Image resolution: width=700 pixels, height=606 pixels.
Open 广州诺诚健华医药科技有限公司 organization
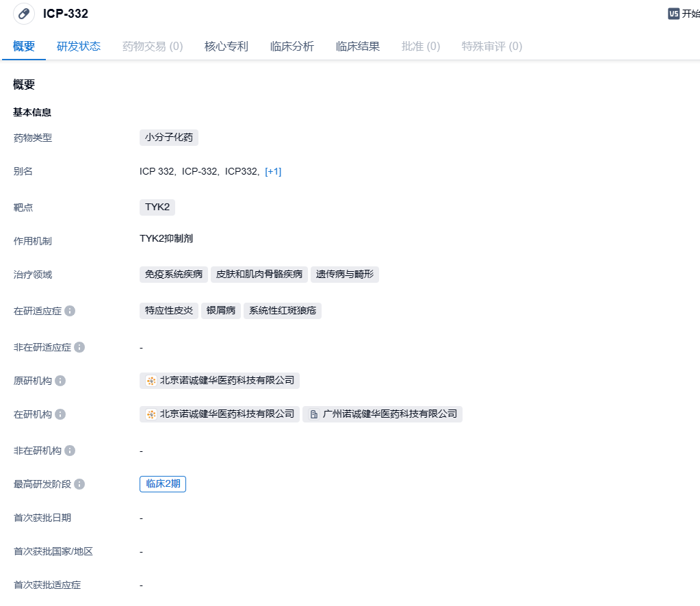tap(383, 414)
